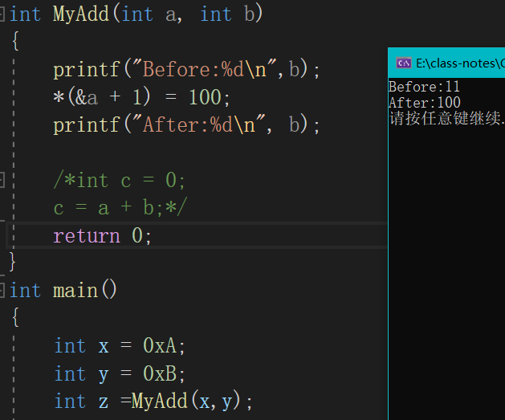Click the commented '/*int c = 0;' line
Image resolution: width=505 pixels, height=420 pixels.
point(119,180)
